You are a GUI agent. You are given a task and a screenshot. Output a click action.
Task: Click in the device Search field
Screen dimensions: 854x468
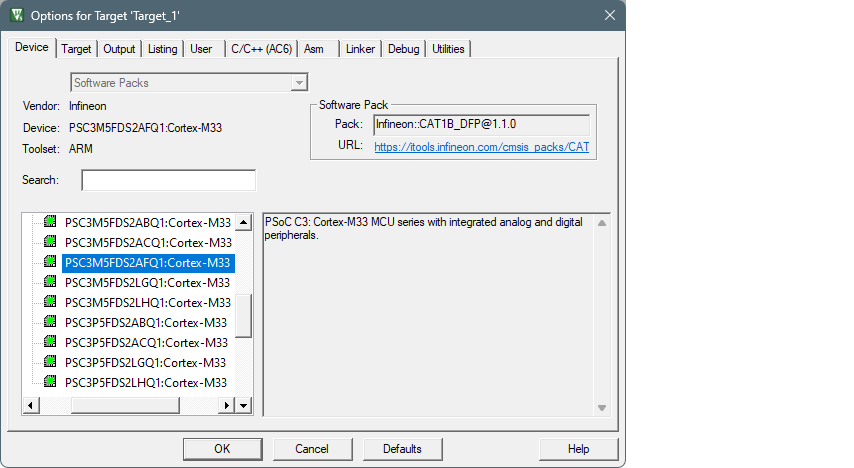[x=168, y=180]
